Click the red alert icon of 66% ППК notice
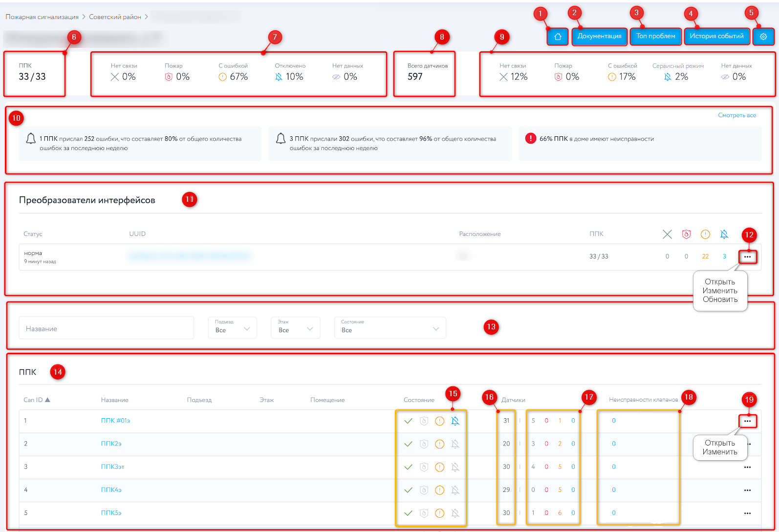Viewport: 779px width, 532px height. [531, 138]
